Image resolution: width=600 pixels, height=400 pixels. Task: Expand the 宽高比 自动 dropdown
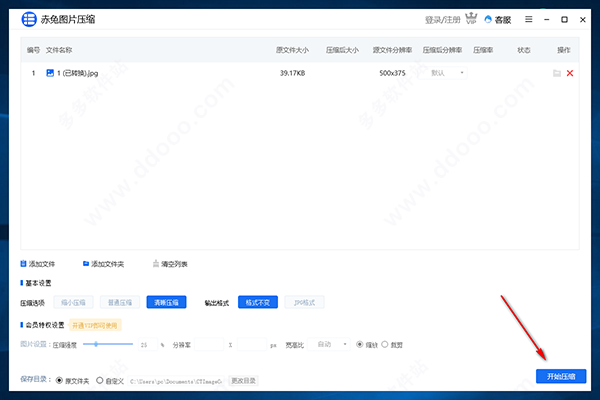click(329, 344)
